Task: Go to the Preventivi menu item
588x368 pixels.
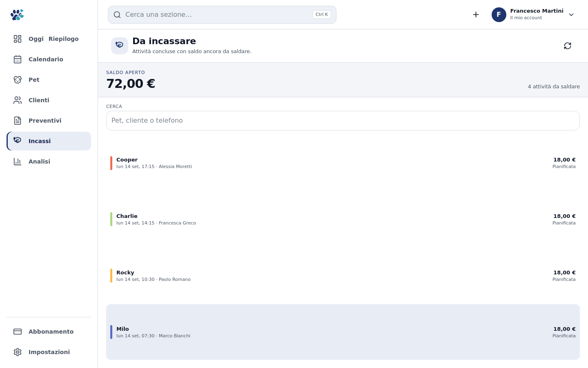Action: 49,121
